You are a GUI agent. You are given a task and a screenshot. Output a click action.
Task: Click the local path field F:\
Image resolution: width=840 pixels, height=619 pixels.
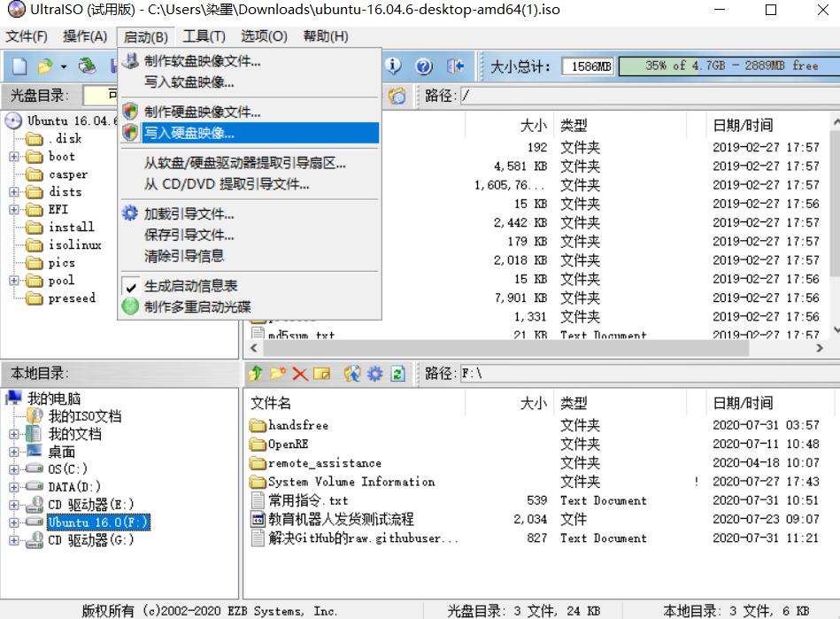point(650,374)
